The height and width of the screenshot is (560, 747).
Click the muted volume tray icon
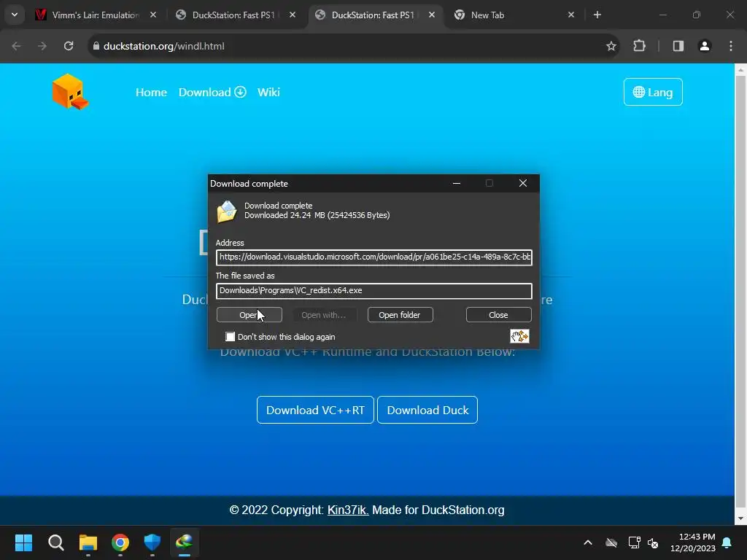(653, 542)
